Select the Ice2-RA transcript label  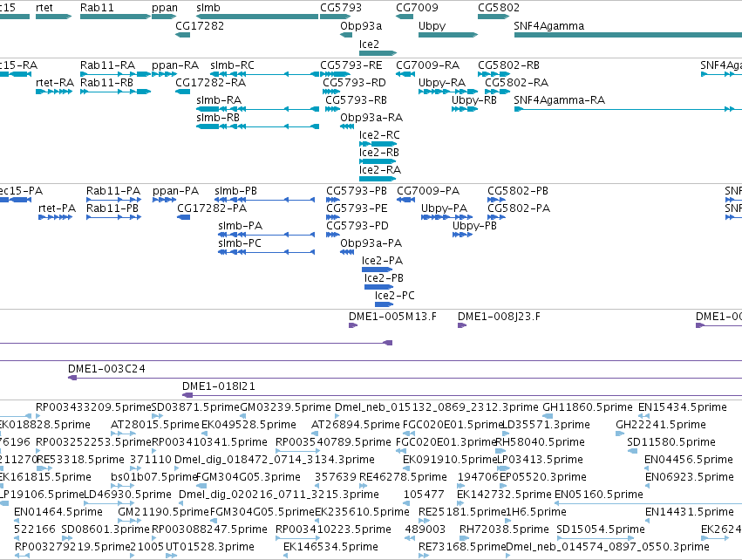click(380, 170)
